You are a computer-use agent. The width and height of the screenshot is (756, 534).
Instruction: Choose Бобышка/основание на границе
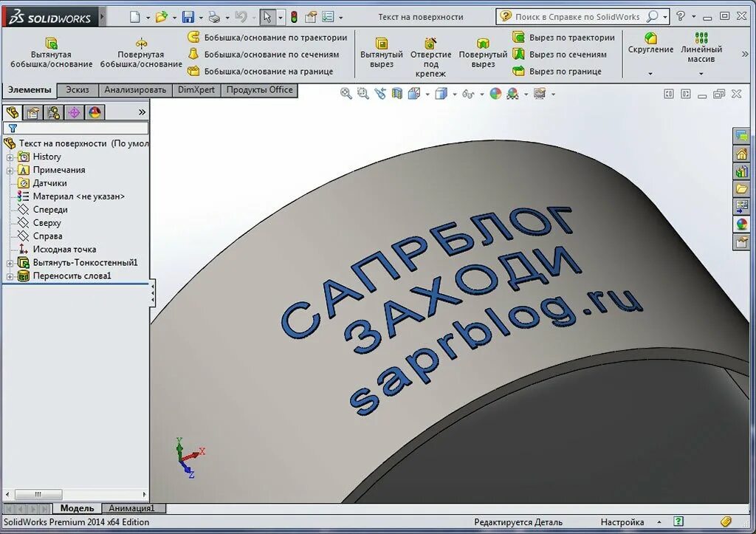(261, 71)
